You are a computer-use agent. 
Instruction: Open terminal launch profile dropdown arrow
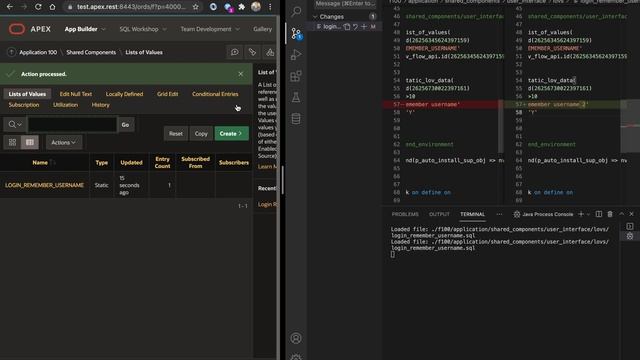pos(588,214)
